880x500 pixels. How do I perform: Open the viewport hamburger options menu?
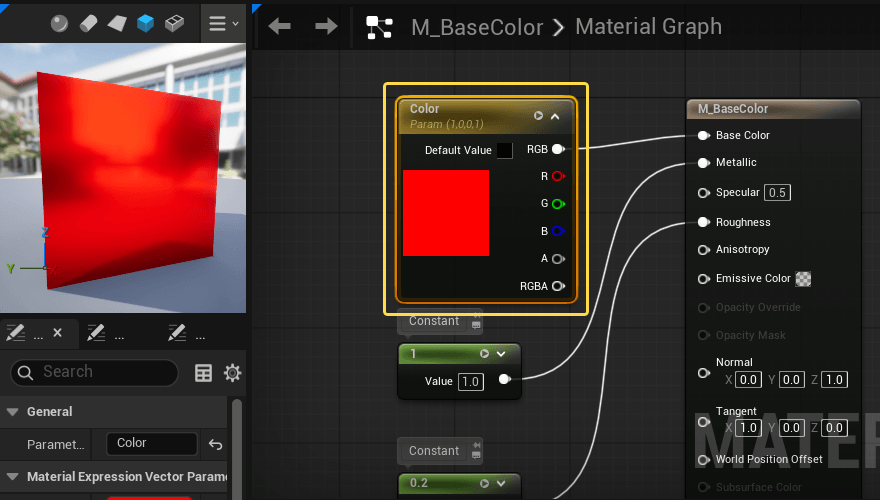[x=221, y=22]
